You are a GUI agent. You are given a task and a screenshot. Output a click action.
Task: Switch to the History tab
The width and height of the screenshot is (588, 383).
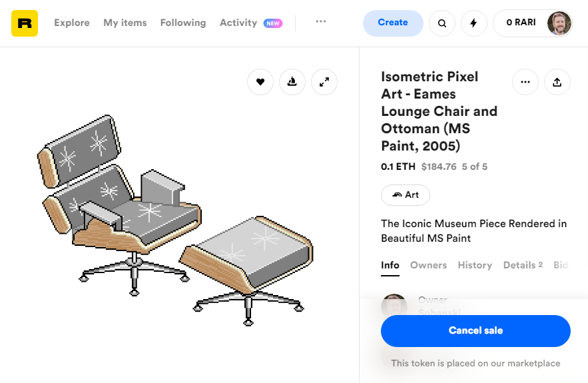475,265
